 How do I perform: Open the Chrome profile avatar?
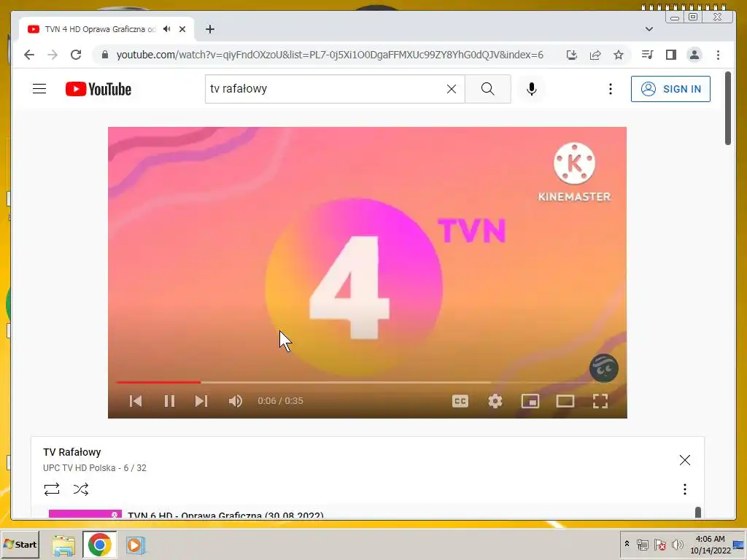tap(694, 55)
